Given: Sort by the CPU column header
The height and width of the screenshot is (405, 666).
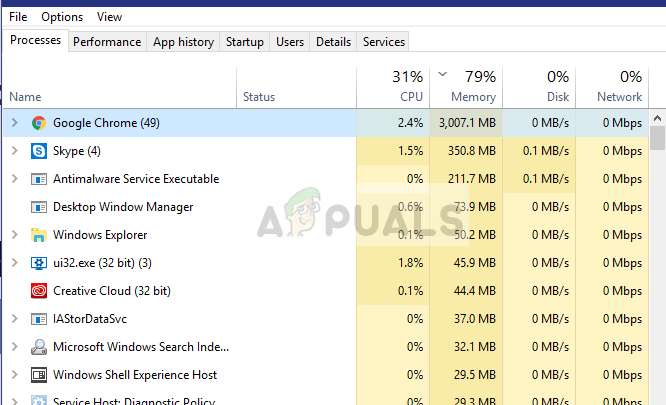Looking at the screenshot, I should pos(393,87).
